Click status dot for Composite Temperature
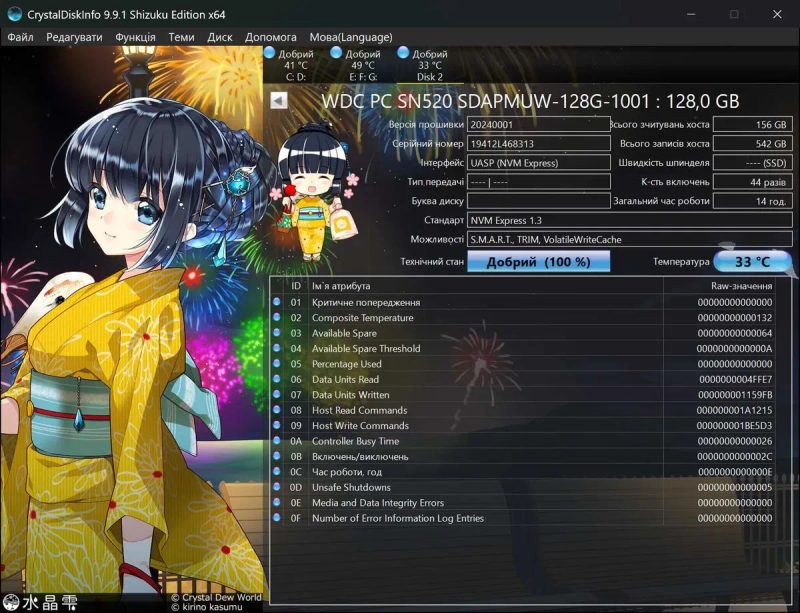 click(x=277, y=317)
